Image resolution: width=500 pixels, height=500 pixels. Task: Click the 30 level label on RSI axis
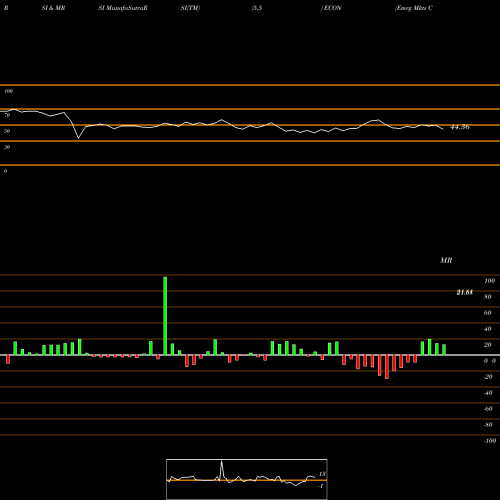[7, 147]
